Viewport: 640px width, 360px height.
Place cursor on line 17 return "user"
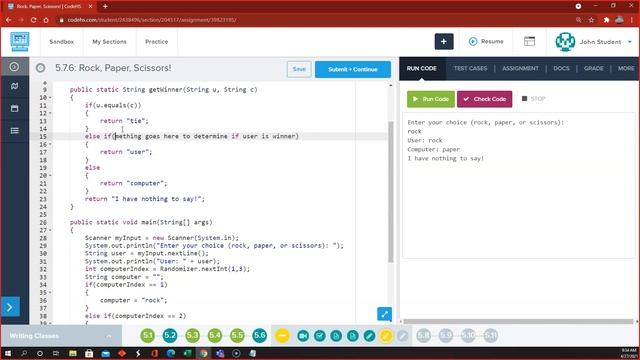(x=126, y=152)
